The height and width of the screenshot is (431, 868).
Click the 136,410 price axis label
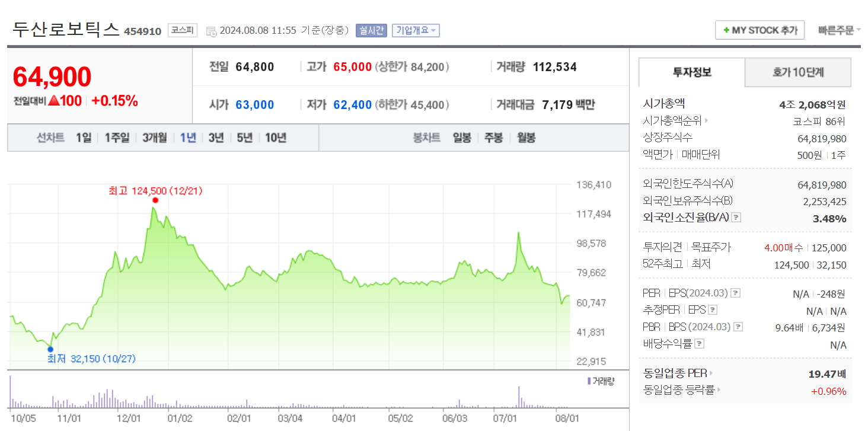click(594, 185)
